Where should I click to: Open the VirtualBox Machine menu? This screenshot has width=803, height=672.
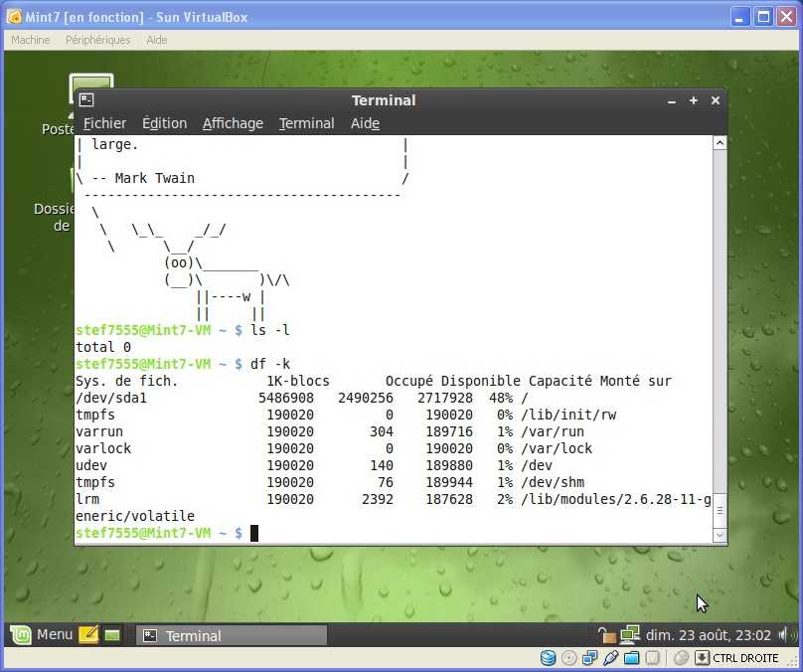(x=30, y=40)
